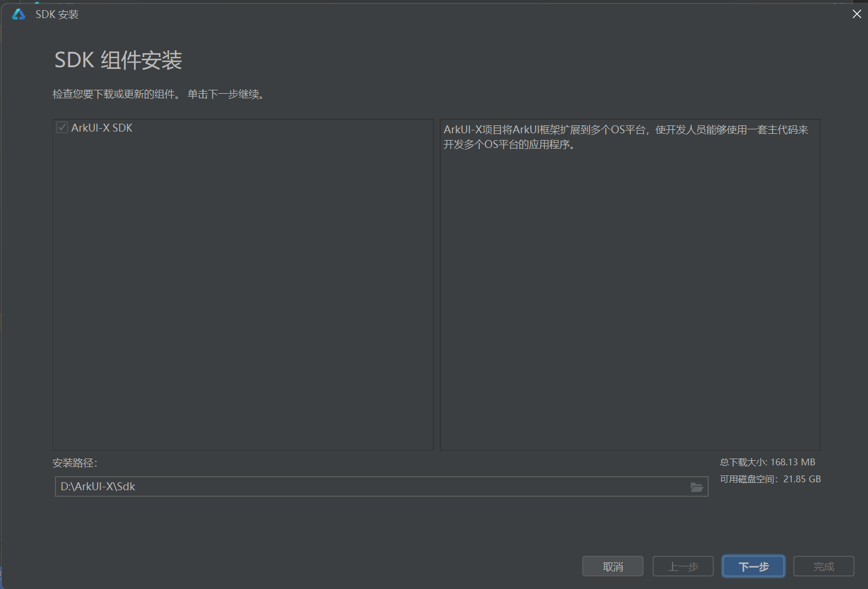Click the DevEco Studio logo icon
The width and height of the screenshot is (868, 589).
(19, 14)
